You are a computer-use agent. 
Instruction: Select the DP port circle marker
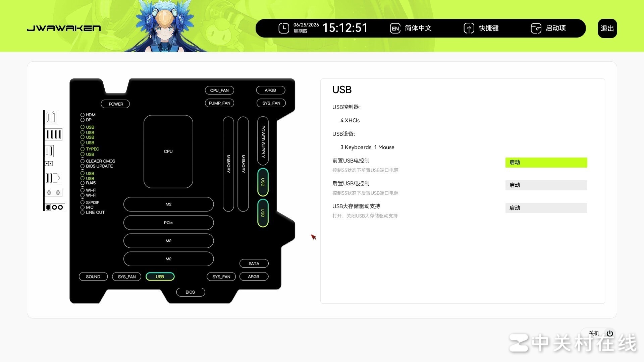(x=82, y=120)
